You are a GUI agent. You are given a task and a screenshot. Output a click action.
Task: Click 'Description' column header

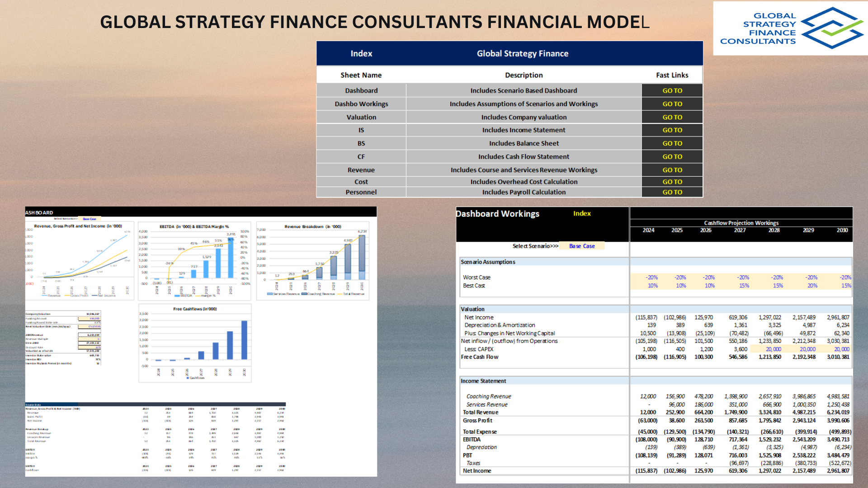click(x=524, y=75)
